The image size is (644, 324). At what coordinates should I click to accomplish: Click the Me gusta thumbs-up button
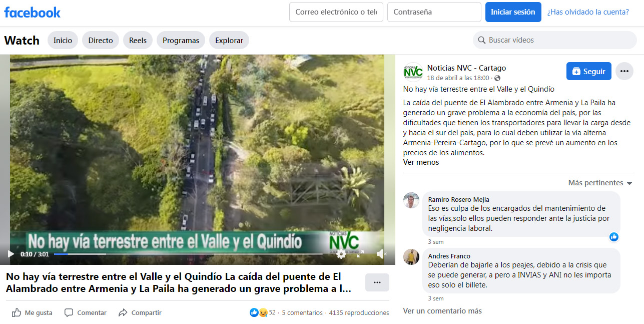coord(32,312)
